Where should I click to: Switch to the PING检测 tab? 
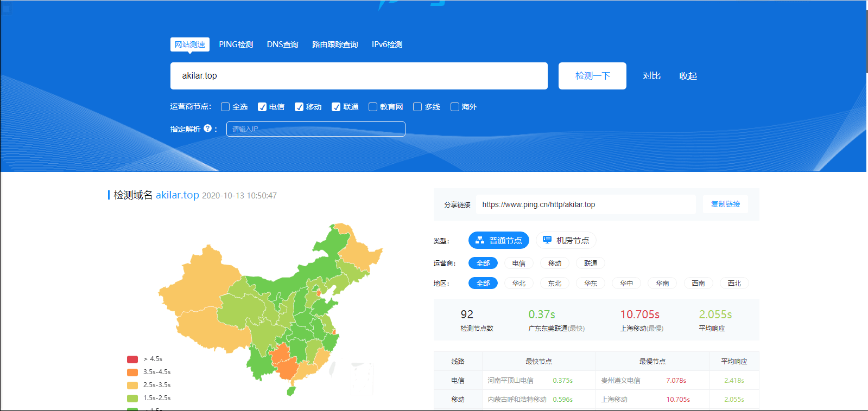click(x=236, y=44)
